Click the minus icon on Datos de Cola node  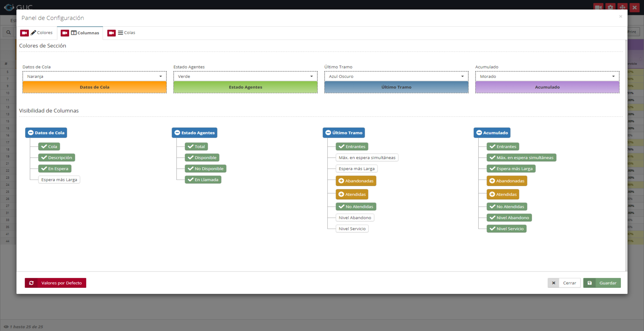[31, 132]
